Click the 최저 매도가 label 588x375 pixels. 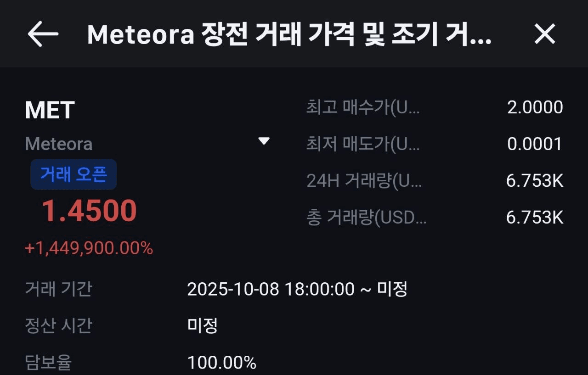click(x=363, y=144)
